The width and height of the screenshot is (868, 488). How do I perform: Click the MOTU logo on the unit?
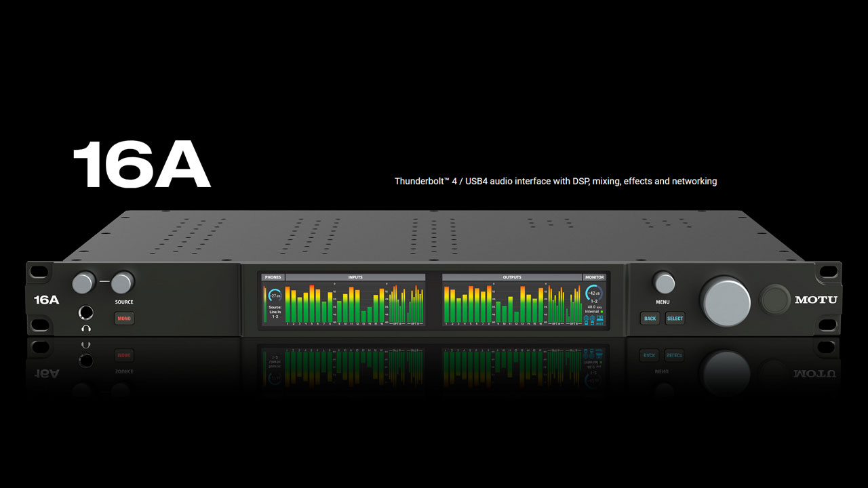click(x=816, y=300)
